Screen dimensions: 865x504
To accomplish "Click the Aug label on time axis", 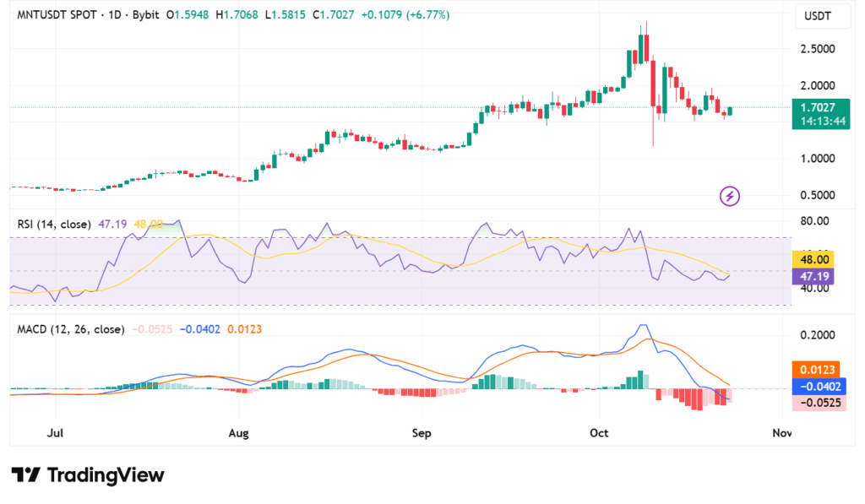I will point(239,433).
